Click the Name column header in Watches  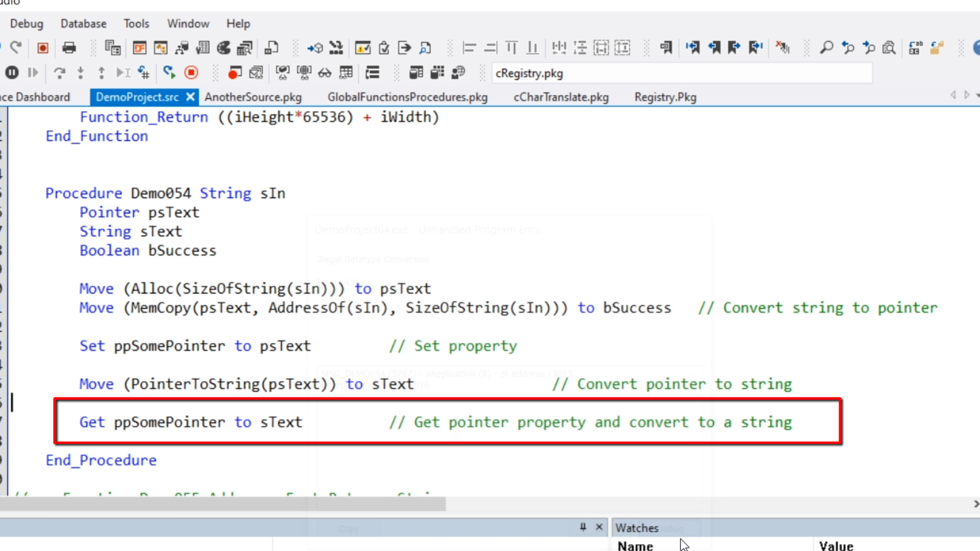[635, 546]
